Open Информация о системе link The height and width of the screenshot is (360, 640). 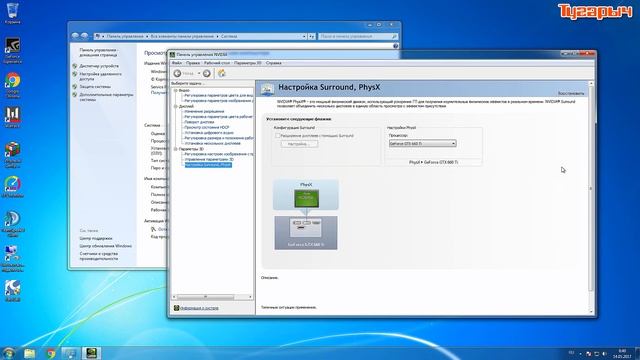(199, 308)
